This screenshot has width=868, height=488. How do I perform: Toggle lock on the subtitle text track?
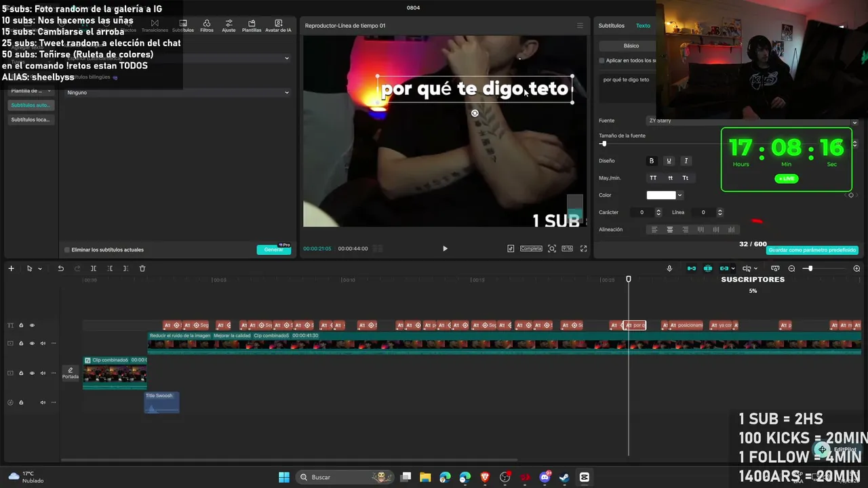click(21, 325)
